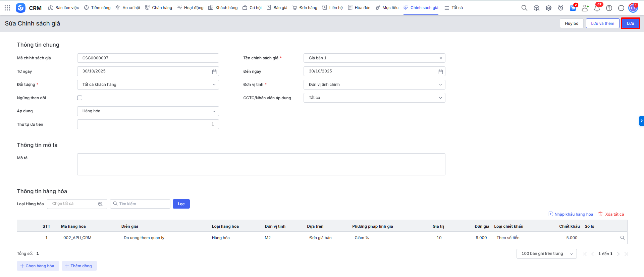Go to the Báo giá tab

277,8
